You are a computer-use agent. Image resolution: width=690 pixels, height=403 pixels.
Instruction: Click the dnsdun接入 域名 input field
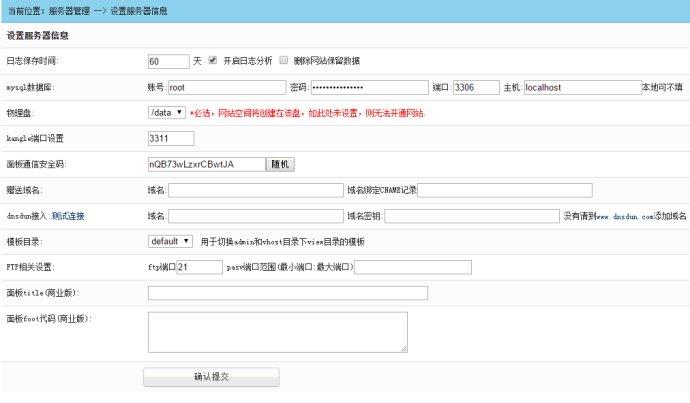coord(256,216)
